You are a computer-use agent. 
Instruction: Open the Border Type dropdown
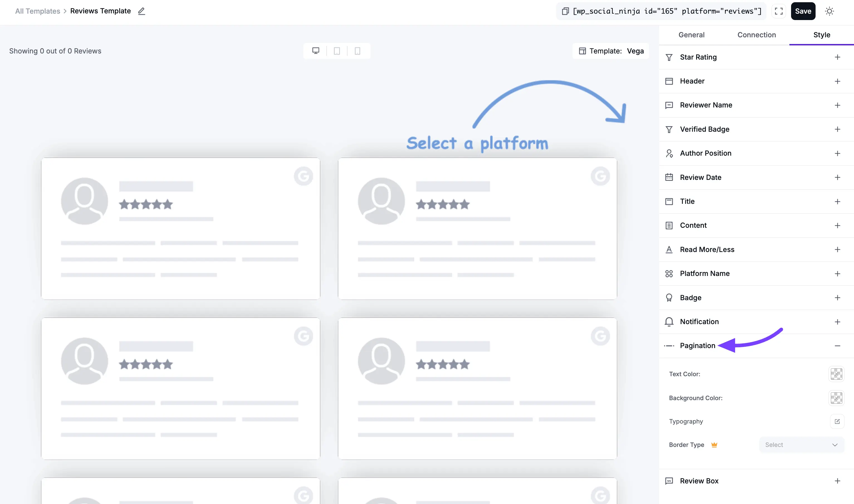801,445
